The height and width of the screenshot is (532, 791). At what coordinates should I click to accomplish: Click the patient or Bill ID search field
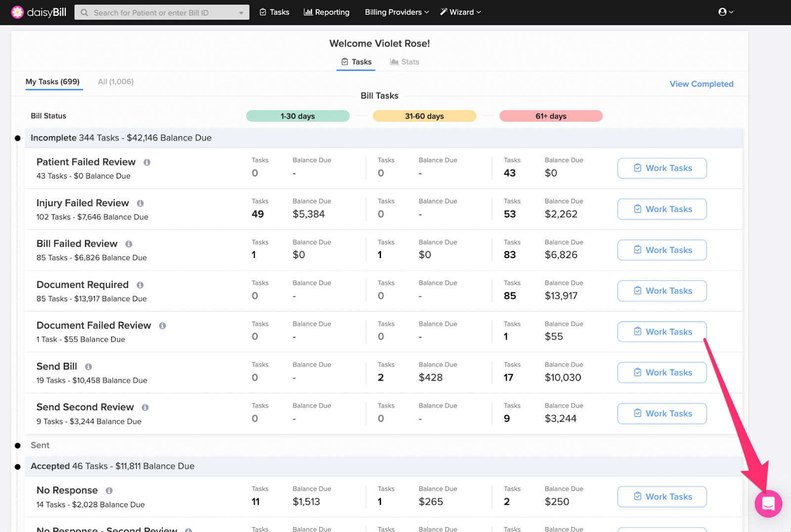tap(158, 13)
